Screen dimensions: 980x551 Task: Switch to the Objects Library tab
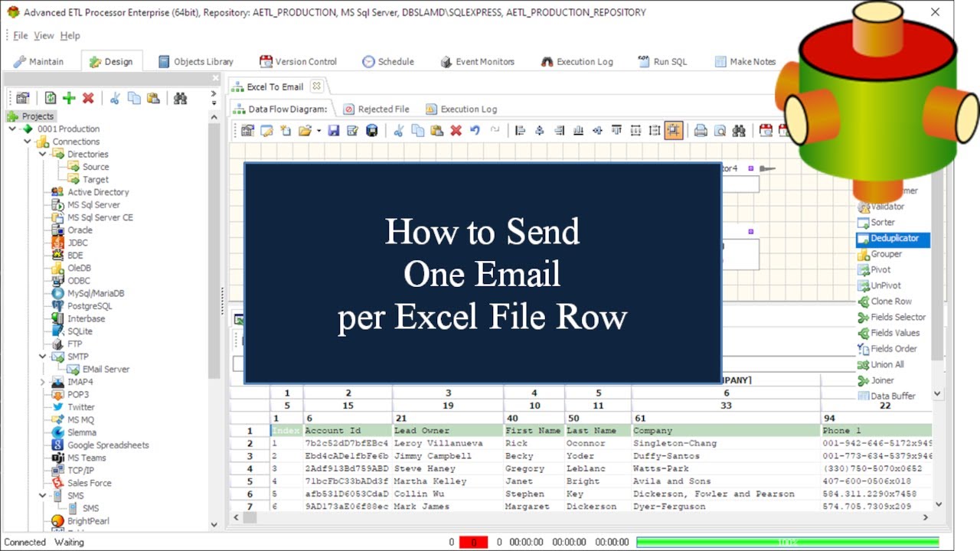(195, 62)
